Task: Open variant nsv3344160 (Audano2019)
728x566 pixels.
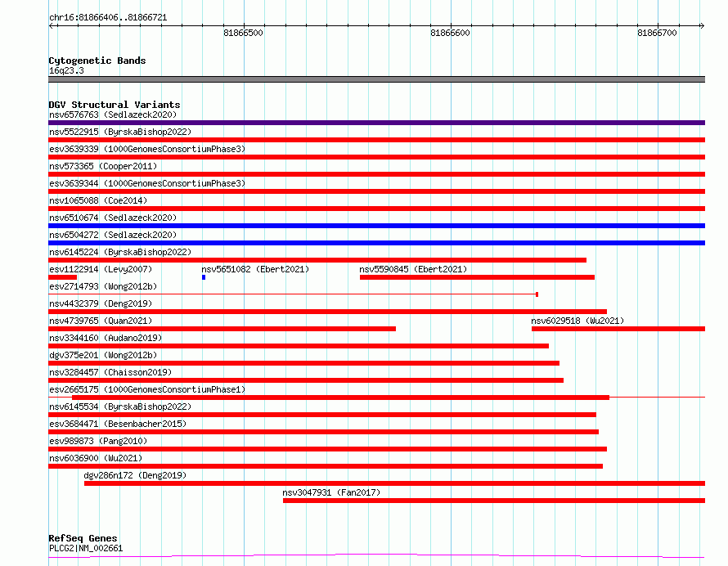Action: (106, 338)
